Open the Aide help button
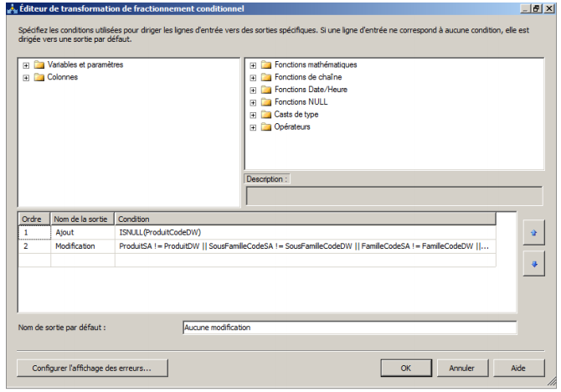This screenshot has width=561, height=392. (517, 368)
